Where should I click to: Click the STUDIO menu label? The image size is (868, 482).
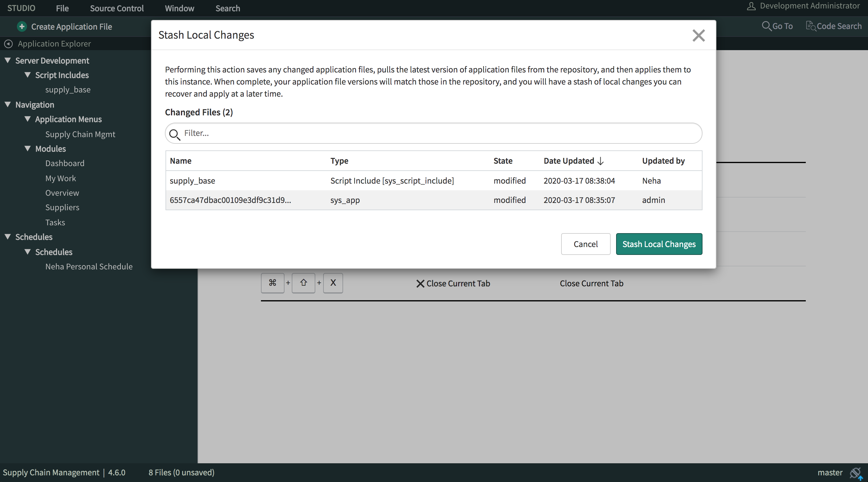pos(21,8)
